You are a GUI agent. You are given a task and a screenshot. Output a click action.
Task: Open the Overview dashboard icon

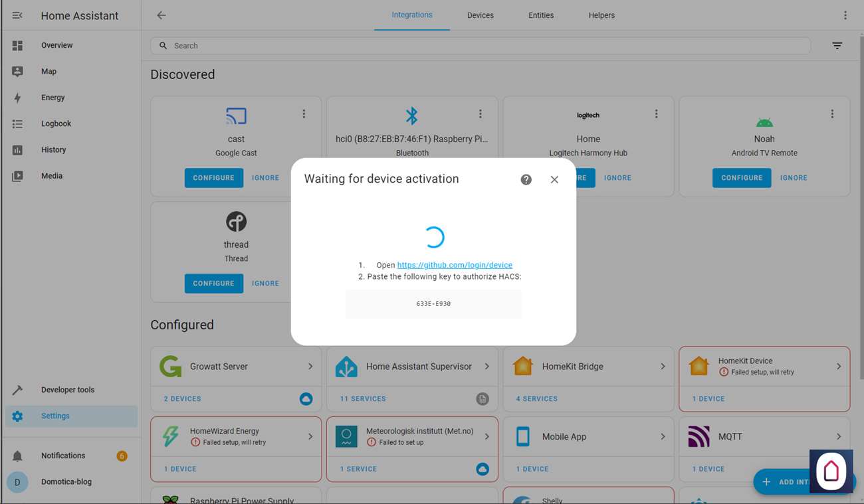17,45
